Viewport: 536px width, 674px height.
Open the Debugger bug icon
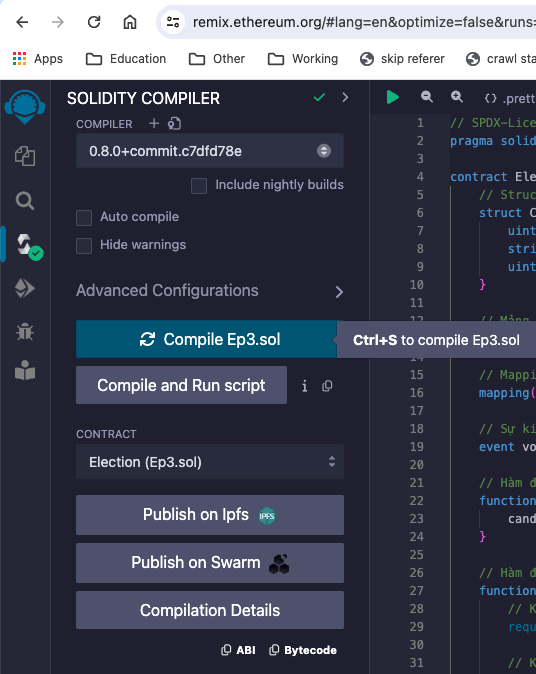pyautogui.click(x=25, y=332)
